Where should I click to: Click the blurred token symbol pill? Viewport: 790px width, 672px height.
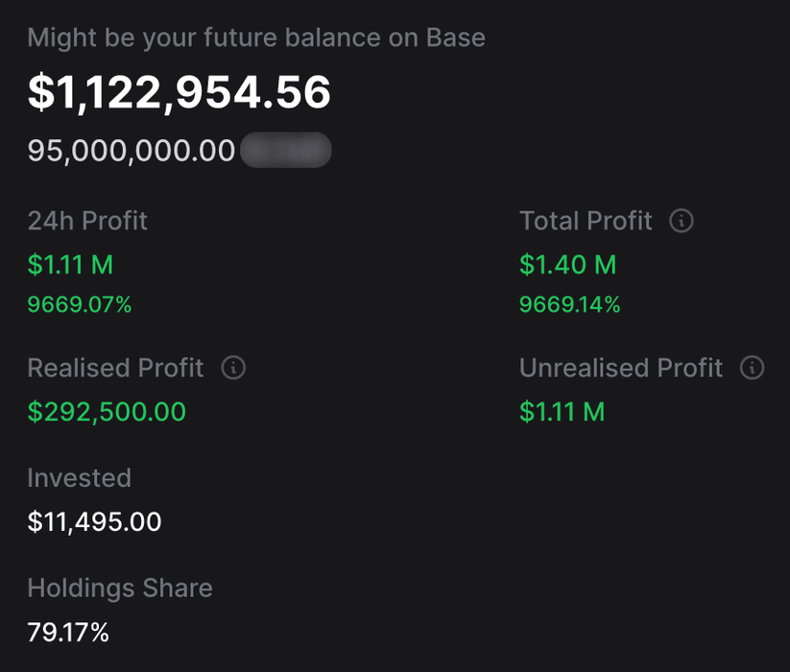tap(285, 151)
